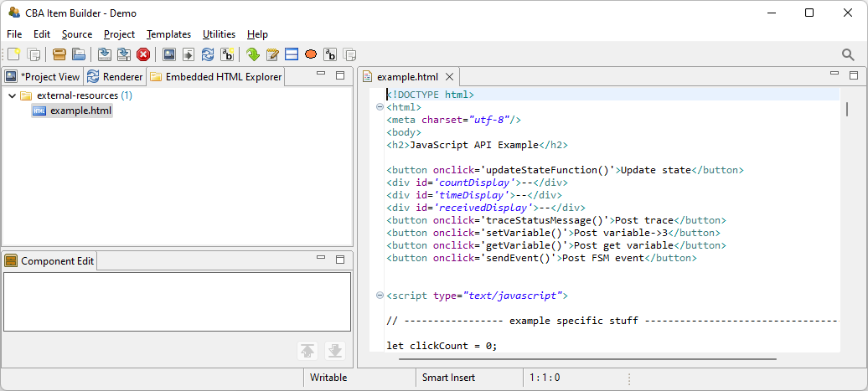868x391 pixels.
Task: Click the blue split-panel toolbar icon
Action: pos(292,55)
